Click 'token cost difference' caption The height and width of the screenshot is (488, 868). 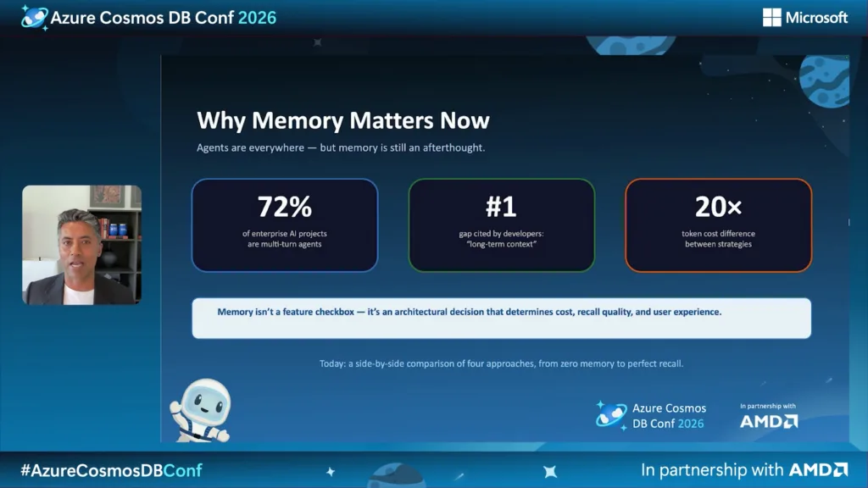(719, 238)
